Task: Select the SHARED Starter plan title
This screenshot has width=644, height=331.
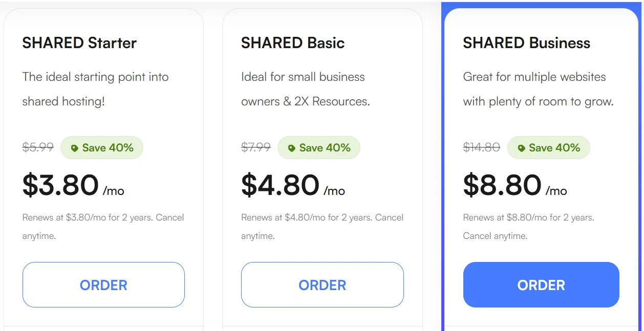Action: [x=79, y=43]
